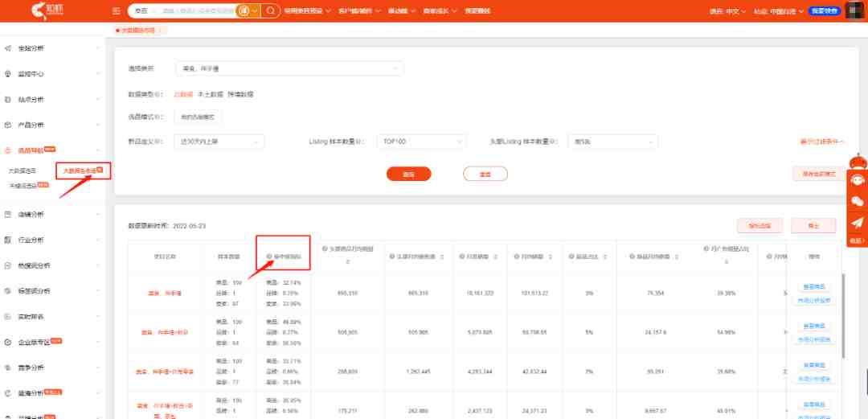
Task: Click the top blue action link in the first table row
Action: point(813,286)
